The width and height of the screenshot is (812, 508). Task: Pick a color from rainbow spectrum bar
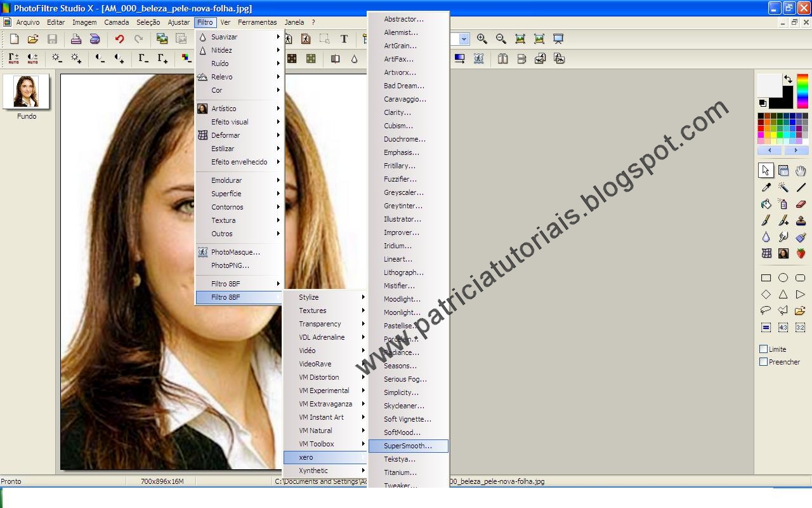click(802, 91)
